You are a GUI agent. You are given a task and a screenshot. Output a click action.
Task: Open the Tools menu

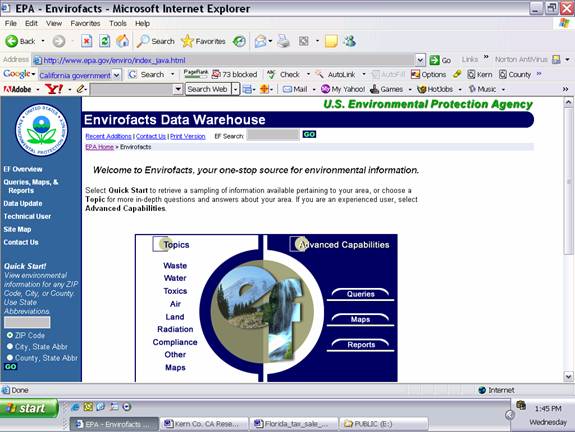118,23
